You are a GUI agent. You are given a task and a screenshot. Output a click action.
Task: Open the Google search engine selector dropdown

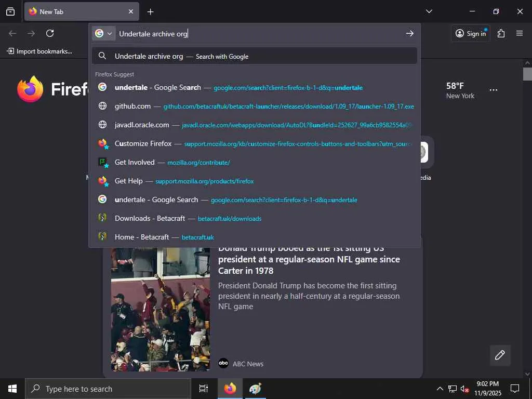(x=103, y=33)
